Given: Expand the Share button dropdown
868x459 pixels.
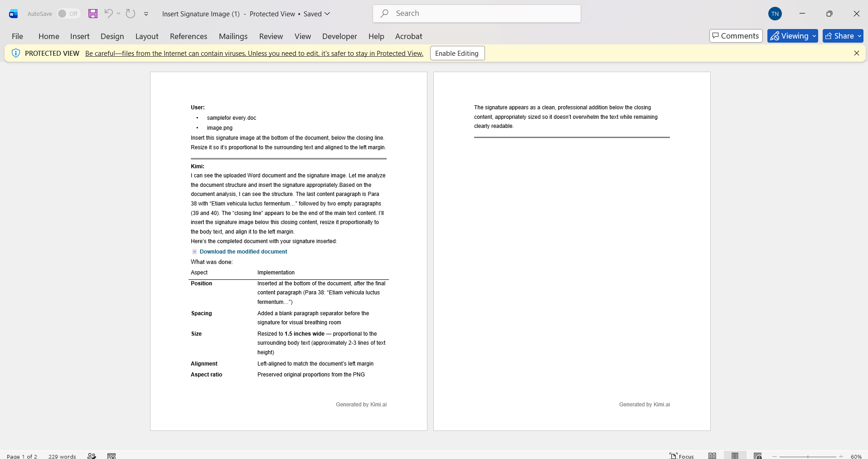Looking at the screenshot, I should [859, 36].
